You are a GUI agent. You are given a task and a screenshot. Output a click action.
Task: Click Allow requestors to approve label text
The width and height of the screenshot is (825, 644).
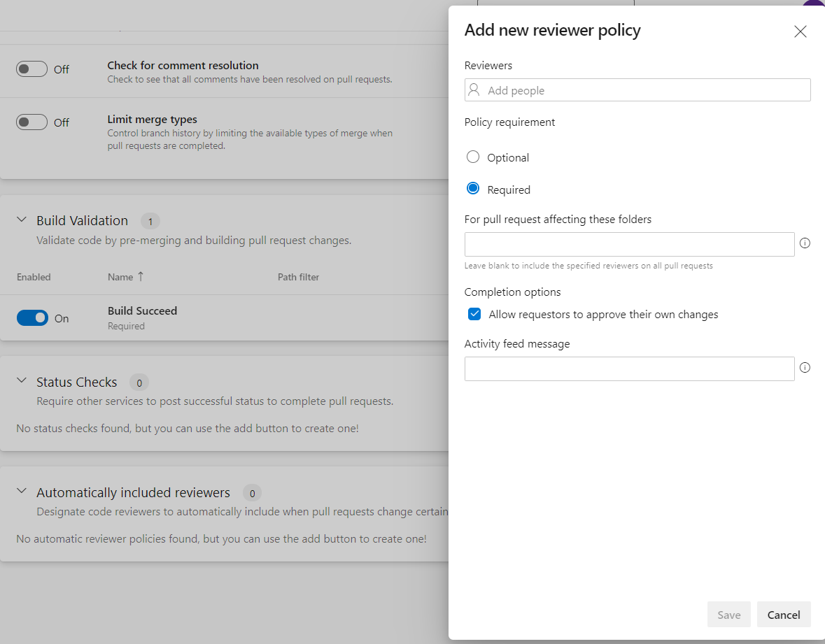[603, 315]
